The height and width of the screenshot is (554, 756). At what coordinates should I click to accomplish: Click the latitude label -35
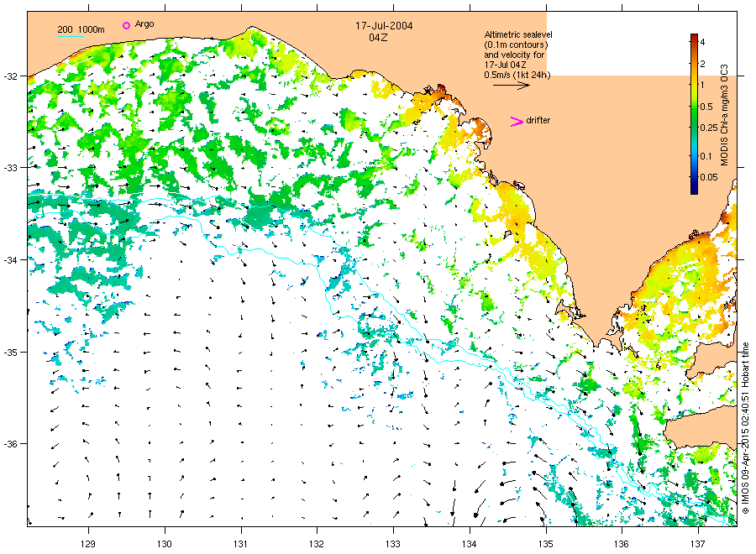(12, 353)
